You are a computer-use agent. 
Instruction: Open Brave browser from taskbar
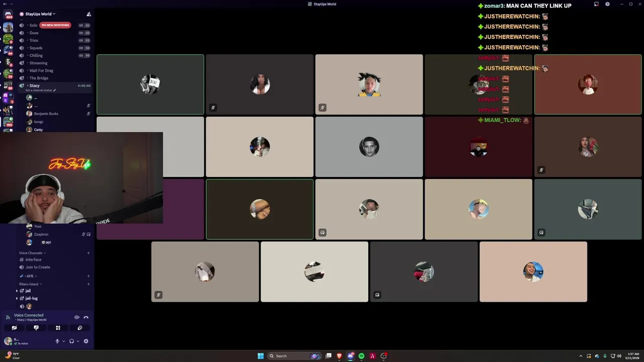coord(340,356)
